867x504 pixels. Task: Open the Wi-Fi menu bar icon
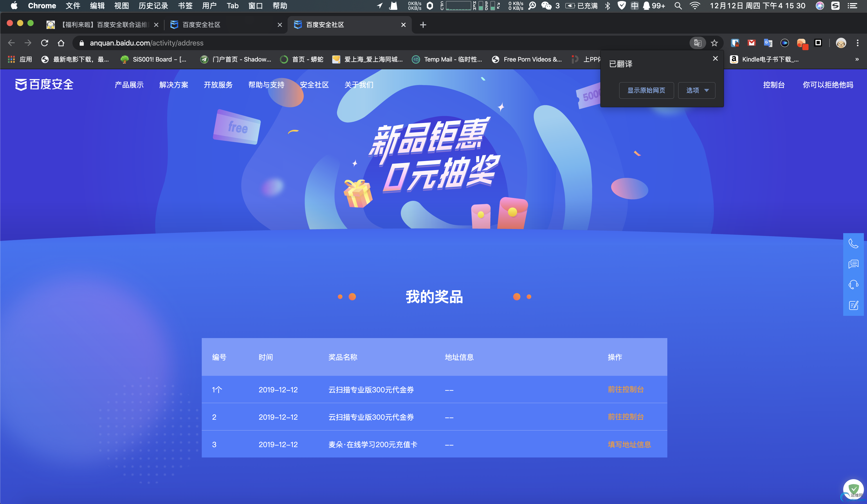coord(695,6)
